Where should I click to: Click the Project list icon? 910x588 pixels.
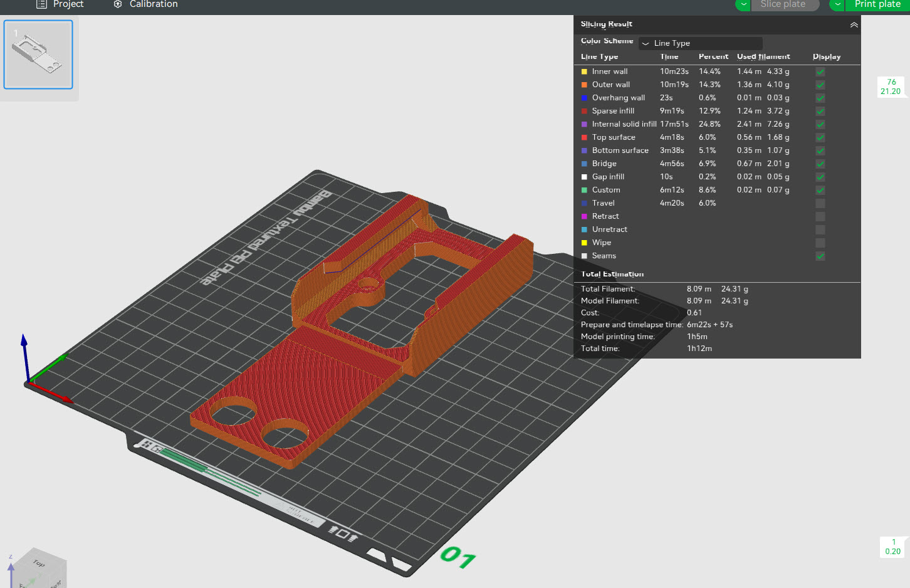click(x=41, y=4)
